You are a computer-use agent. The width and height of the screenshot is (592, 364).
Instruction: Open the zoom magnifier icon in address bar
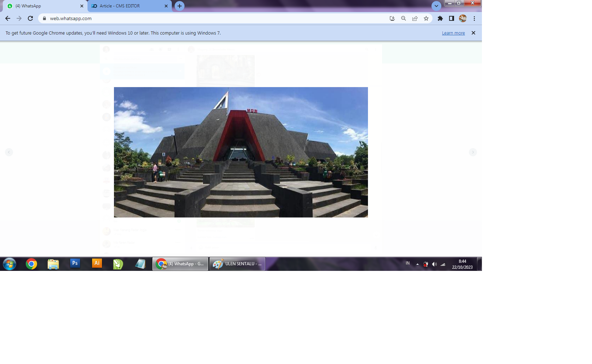point(404,18)
